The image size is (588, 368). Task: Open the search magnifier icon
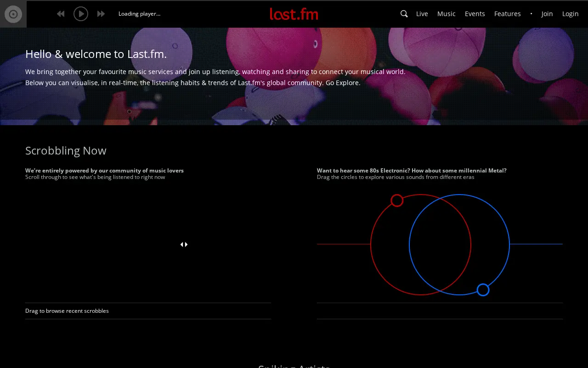point(404,14)
